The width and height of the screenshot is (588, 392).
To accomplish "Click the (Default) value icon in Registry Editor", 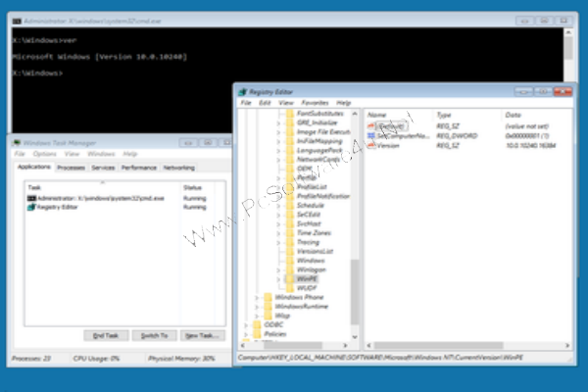I will pos(371,126).
